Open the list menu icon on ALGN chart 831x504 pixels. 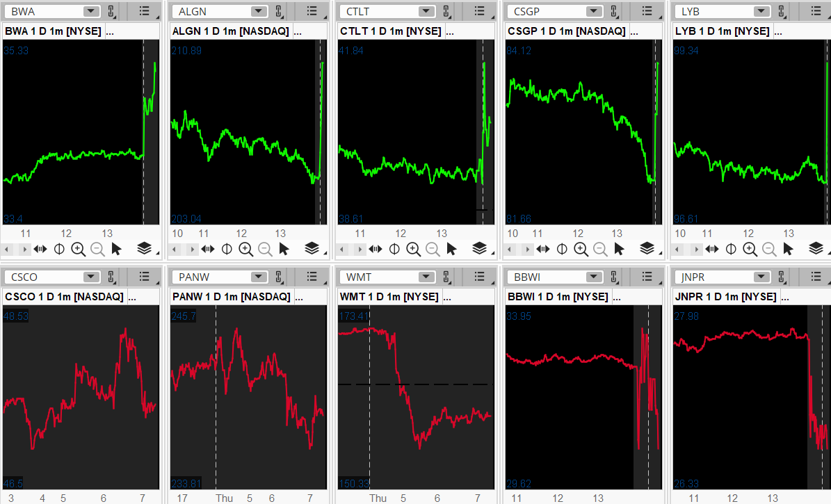[312, 11]
